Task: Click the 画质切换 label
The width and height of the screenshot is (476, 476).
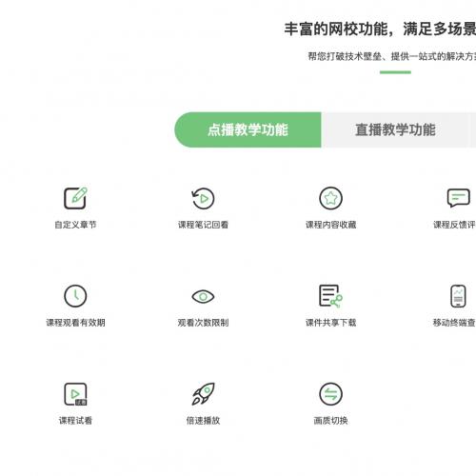Action: pyautogui.click(x=330, y=421)
